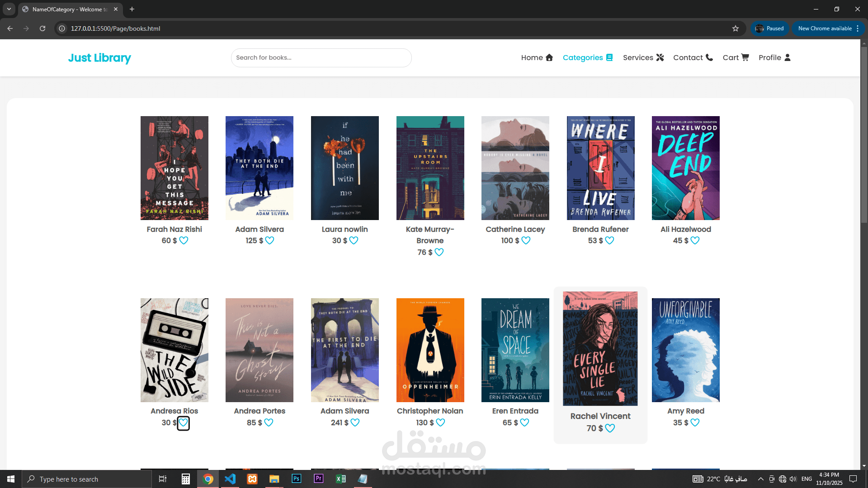
Task: Show hidden system tray icons chevron
Action: coord(761,479)
